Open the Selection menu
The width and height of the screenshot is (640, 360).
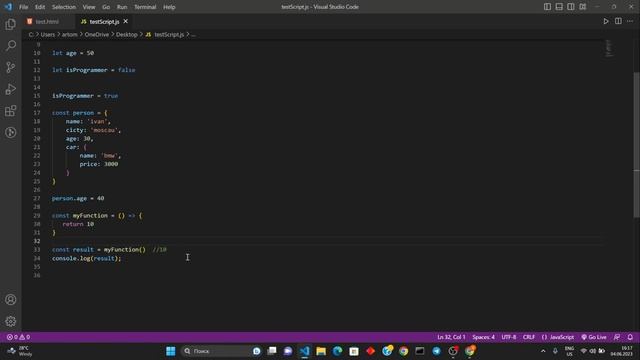64,7
